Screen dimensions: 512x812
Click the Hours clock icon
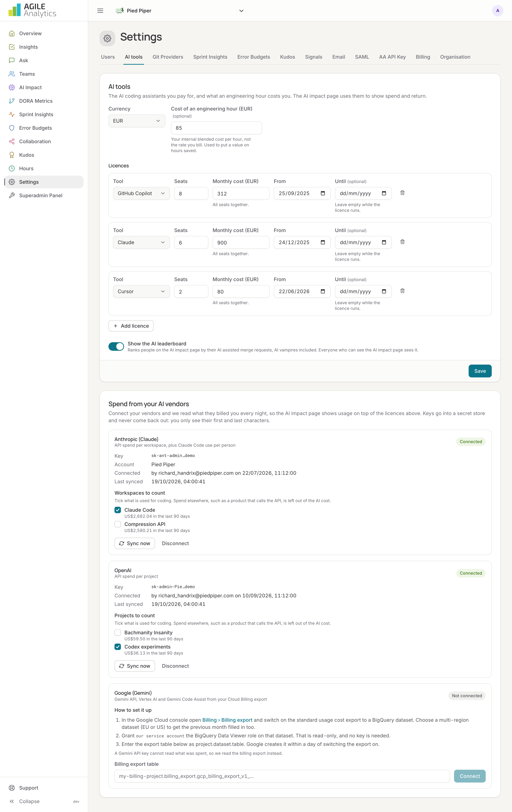tap(12, 168)
